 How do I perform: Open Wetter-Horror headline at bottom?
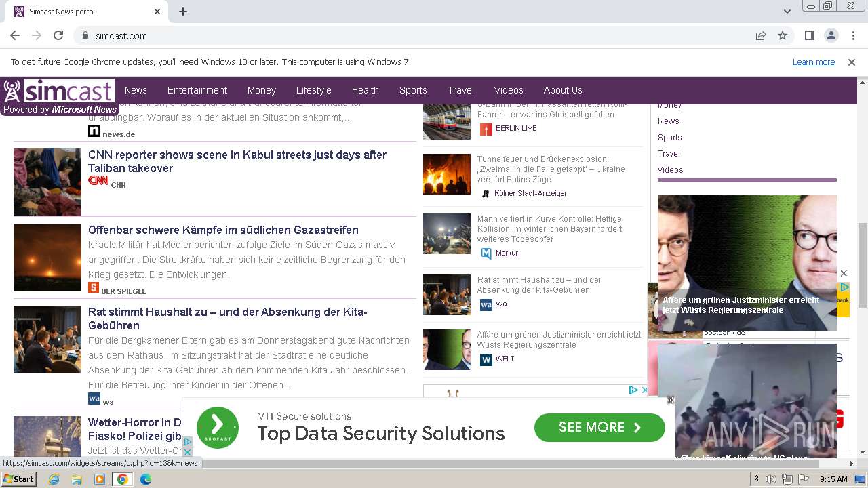[x=134, y=429]
